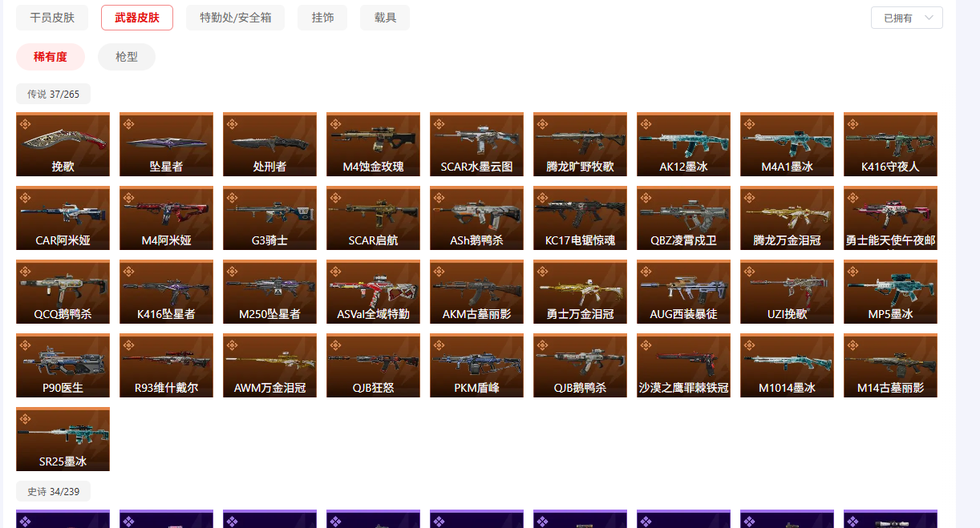Open the AWM万金泪冠 skin card
The image size is (980, 528).
[x=269, y=365]
